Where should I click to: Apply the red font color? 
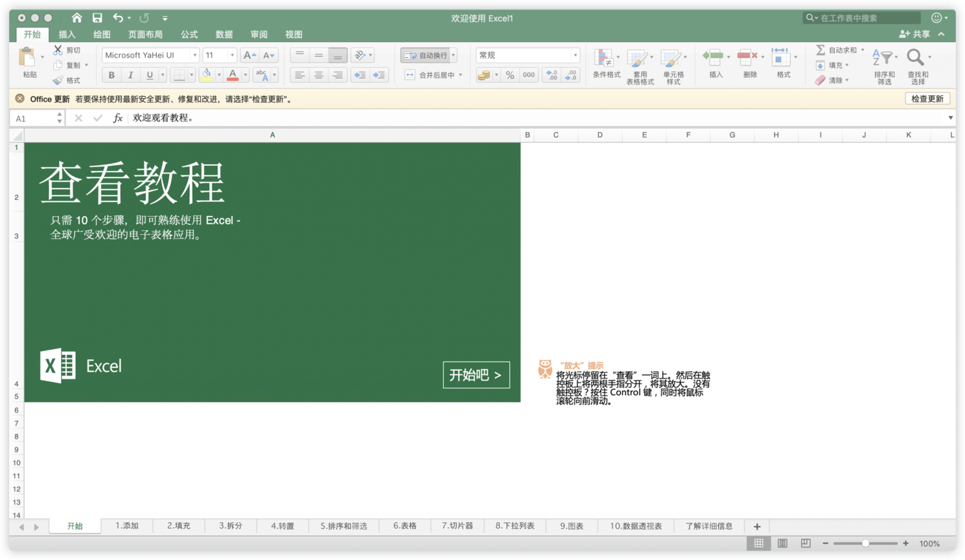point(233,75)
